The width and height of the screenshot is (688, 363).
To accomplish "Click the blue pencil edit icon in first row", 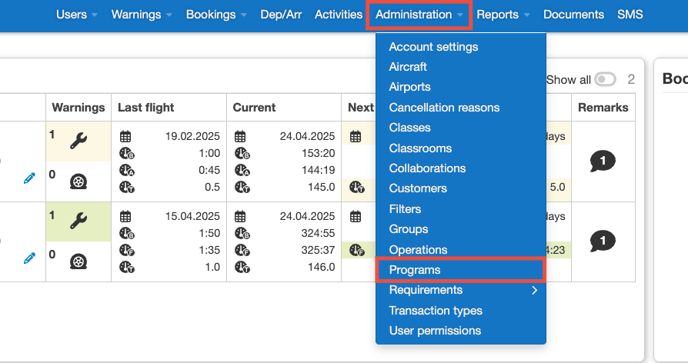I will pos(29,178).
